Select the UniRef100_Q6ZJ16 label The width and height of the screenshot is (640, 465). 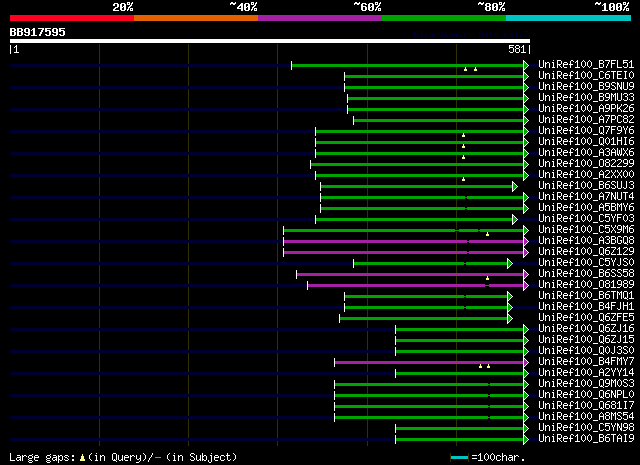click(x=586, y=328)
